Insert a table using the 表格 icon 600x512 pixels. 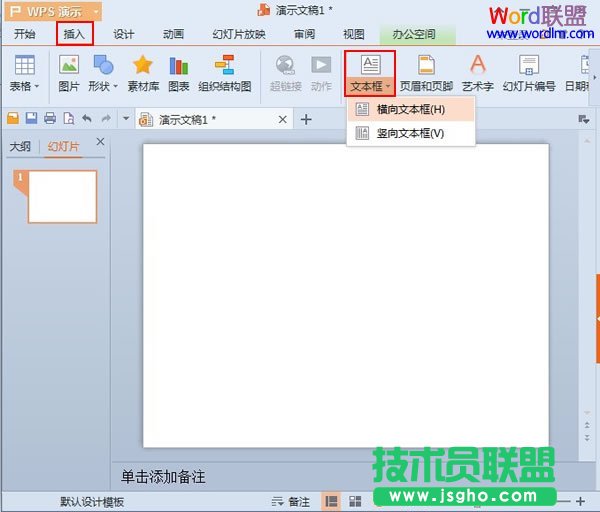24,65
